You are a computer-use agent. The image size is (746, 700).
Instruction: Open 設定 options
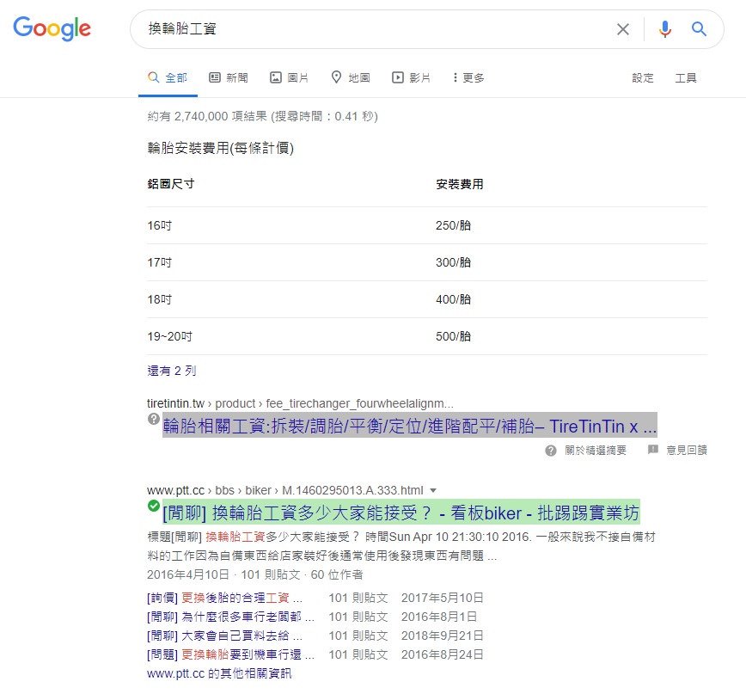tap(642, 77)
